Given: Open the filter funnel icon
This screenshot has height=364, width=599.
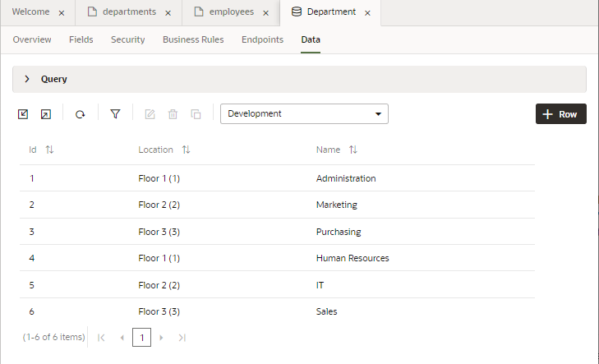Looking at the screenshot, I should coord(115,114).
